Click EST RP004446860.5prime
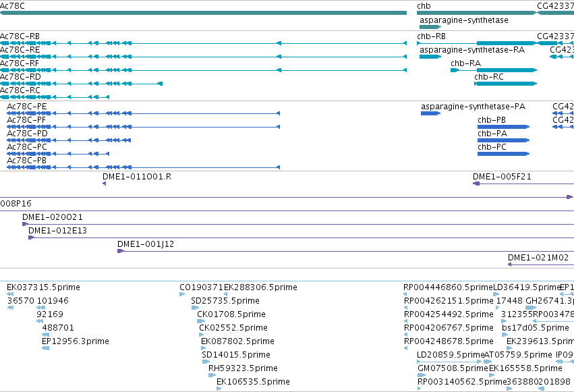 click(x=405, y=294)
